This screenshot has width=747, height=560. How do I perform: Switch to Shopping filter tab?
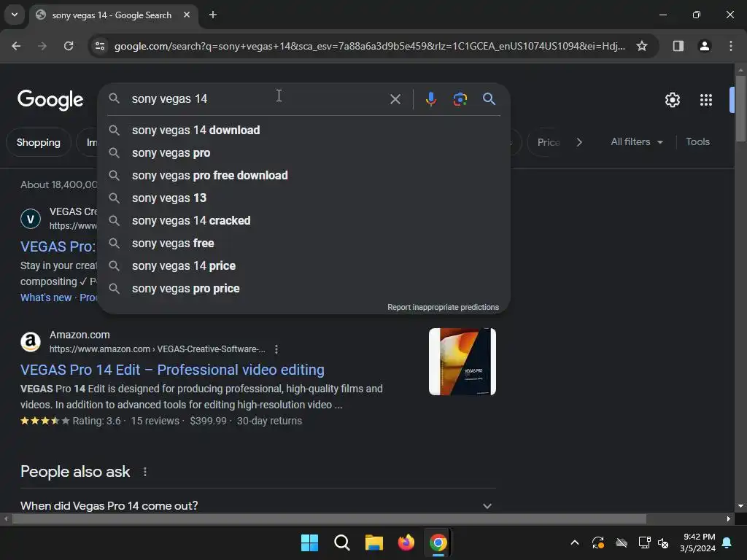(x=39, y=142)
